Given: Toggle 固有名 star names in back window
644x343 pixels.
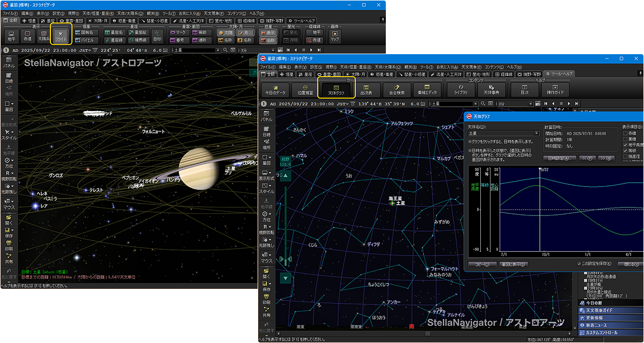Looking at the screenshot, I should [85, 32].
